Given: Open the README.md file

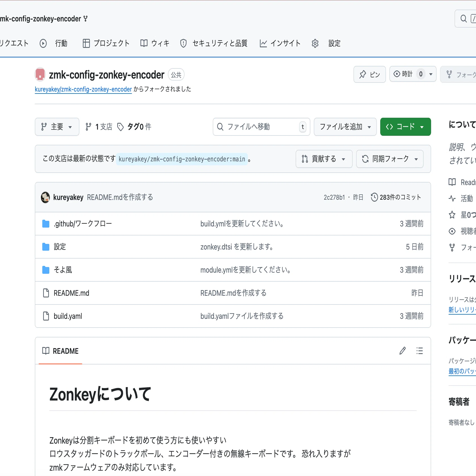Looking at the screenshot, I should click(72, 293).
